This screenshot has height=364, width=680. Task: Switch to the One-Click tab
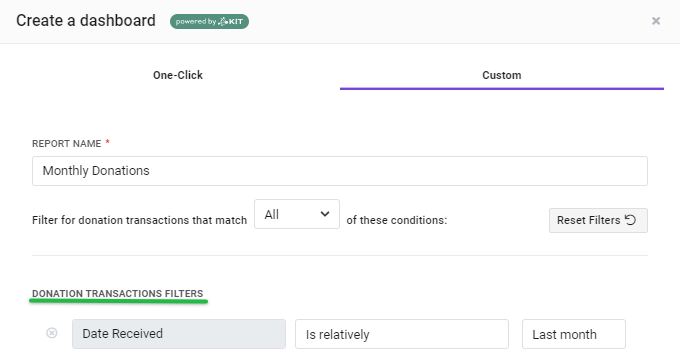(178, 75)
